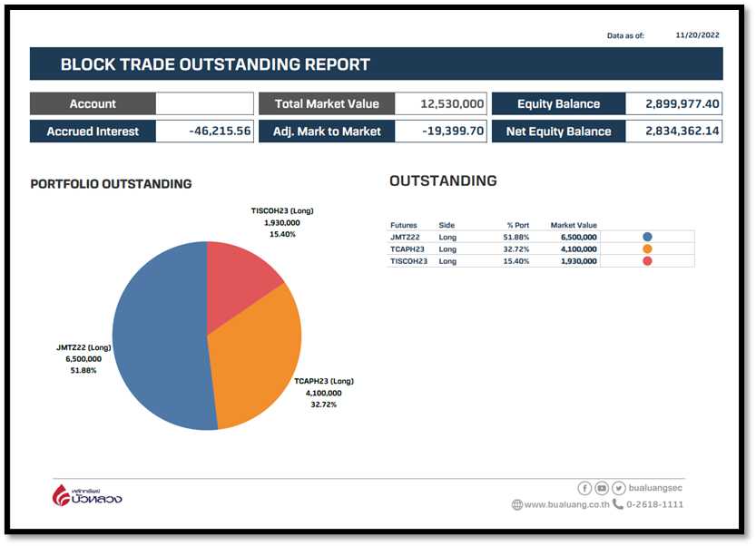This screenshot has height=546, width=756.
Task: Click the Facebook icon in the footer
Action: point(585,488)
